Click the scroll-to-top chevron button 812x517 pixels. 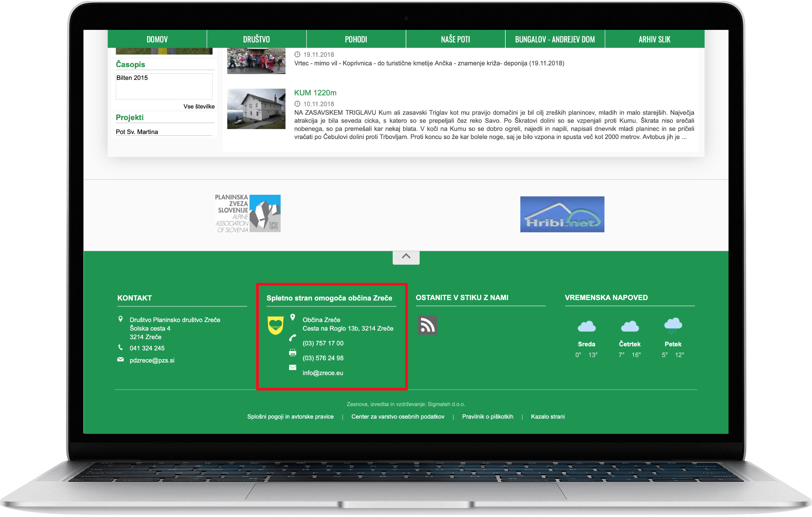pyautogui.click(x=406, y=257)
